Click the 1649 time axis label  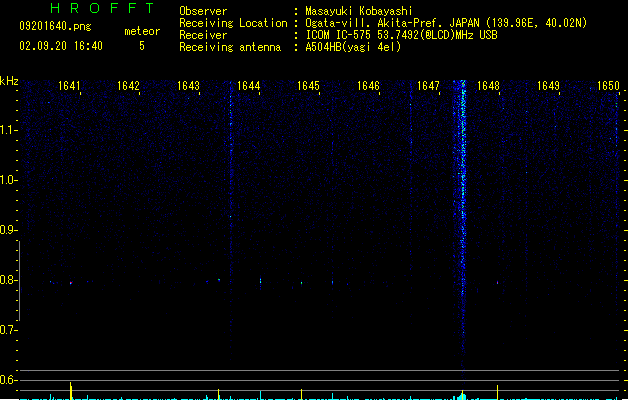coord(548,86)
